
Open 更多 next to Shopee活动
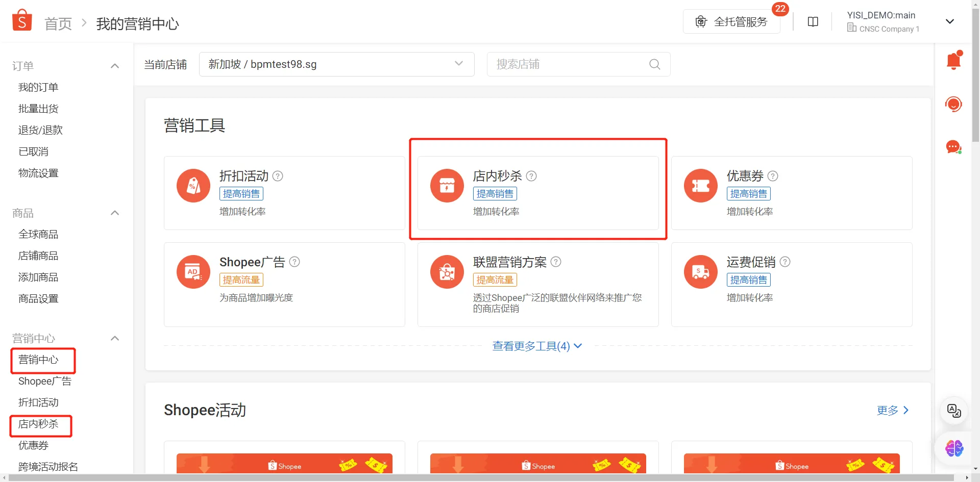point(887,410)
